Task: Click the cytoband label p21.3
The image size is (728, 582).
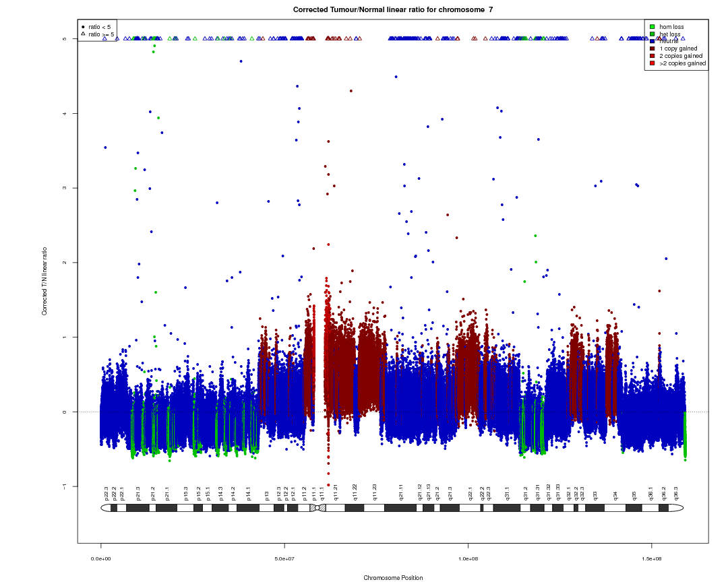Action: tap(138, 493)
